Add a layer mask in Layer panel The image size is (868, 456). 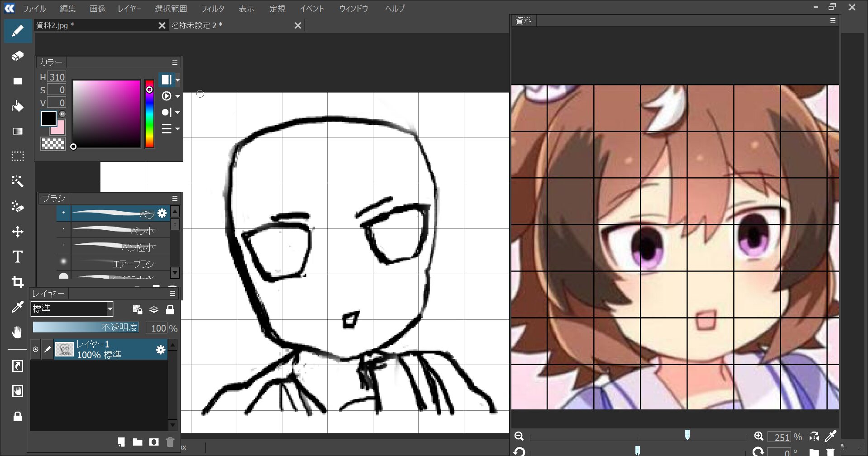pyautogui.click(x=154, y=442)
